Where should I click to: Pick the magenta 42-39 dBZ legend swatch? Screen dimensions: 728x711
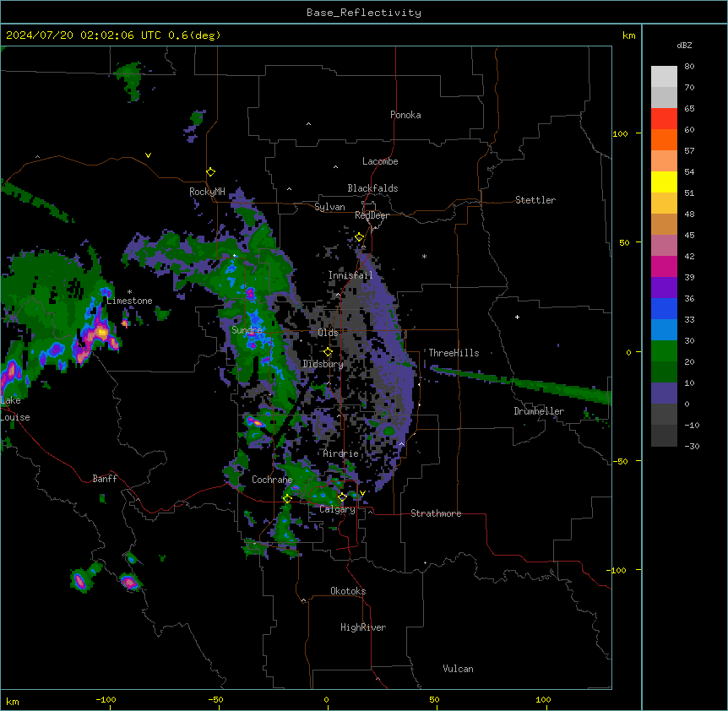[x=664, y=266]
